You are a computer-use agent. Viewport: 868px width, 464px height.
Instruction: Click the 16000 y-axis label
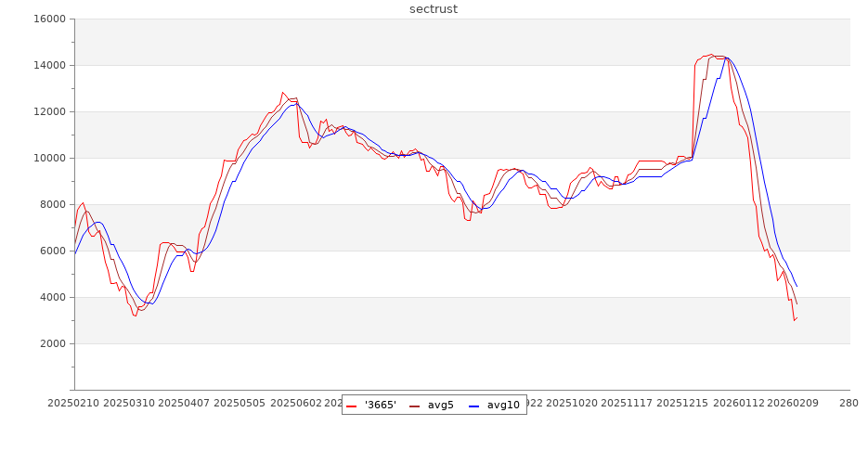coord(47,19)
